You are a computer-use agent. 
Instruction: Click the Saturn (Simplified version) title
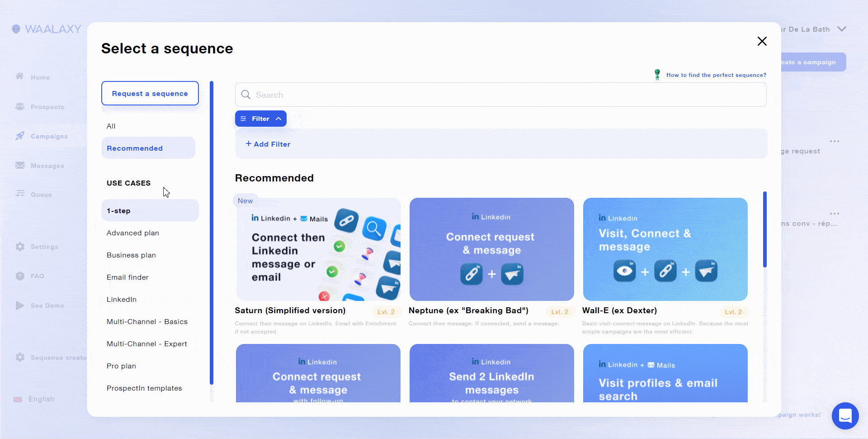tap(290, 310)
